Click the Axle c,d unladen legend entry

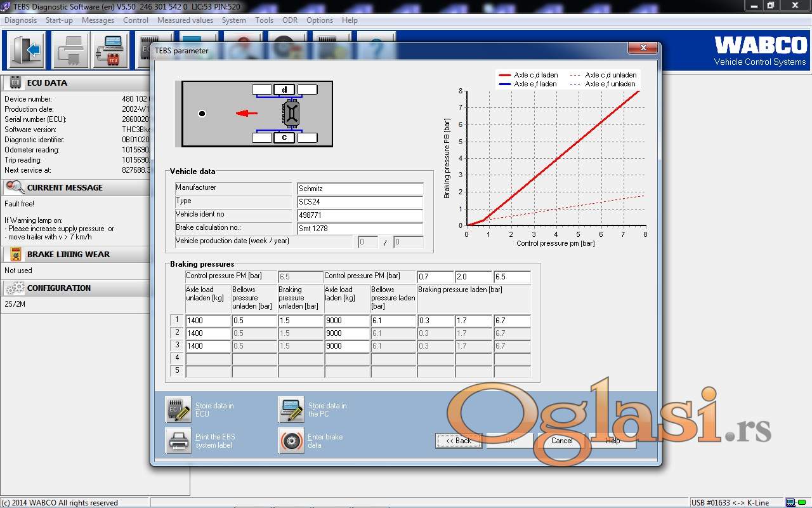point(603,75)
